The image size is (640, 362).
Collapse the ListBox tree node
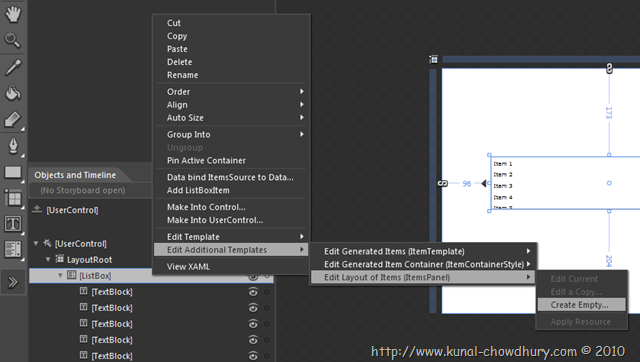click(60, 275)
